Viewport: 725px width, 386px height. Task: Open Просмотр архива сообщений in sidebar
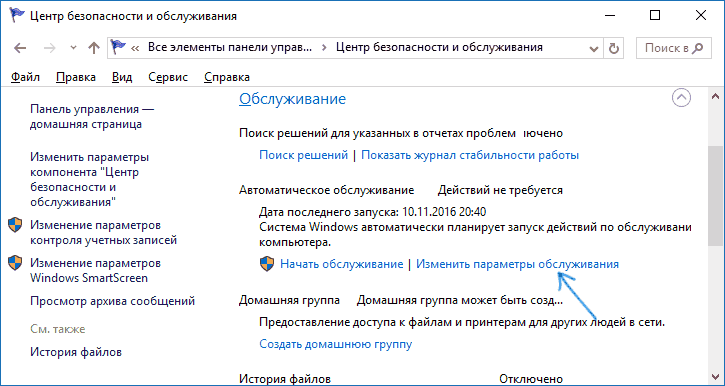[112, 301]
